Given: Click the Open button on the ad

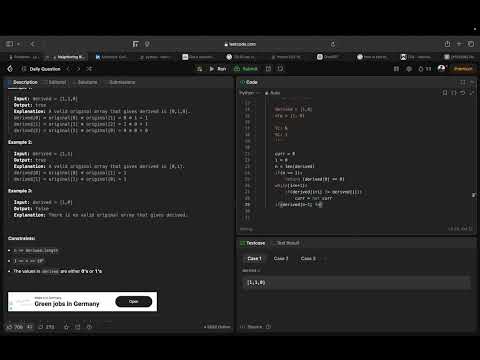Looking at the screenshot, I should pos(134,301).
